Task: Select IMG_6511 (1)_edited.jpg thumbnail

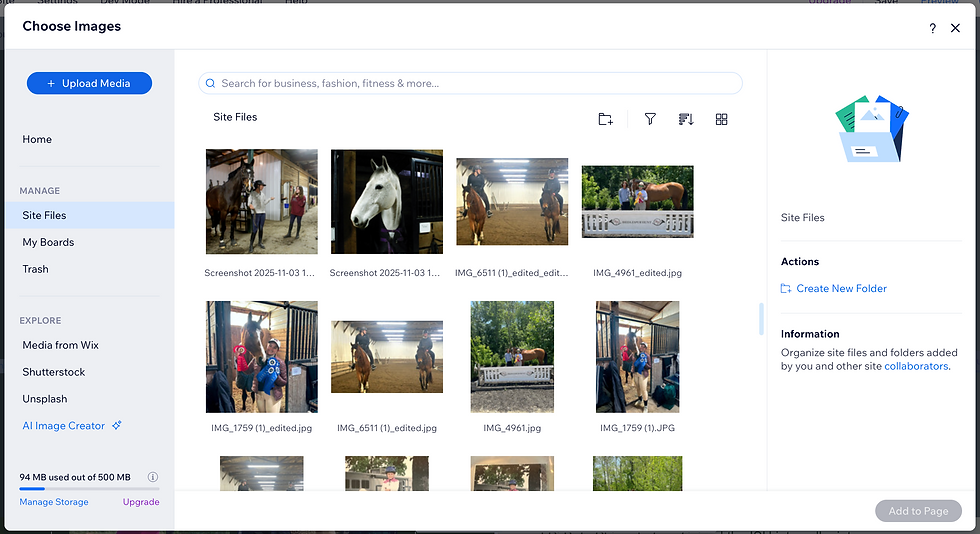Action: 387,357
